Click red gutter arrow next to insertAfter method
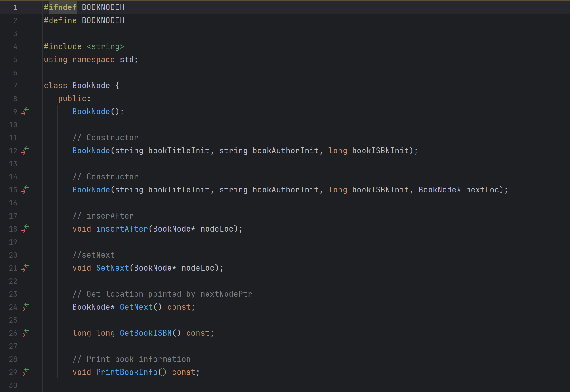 coord(23,231)
